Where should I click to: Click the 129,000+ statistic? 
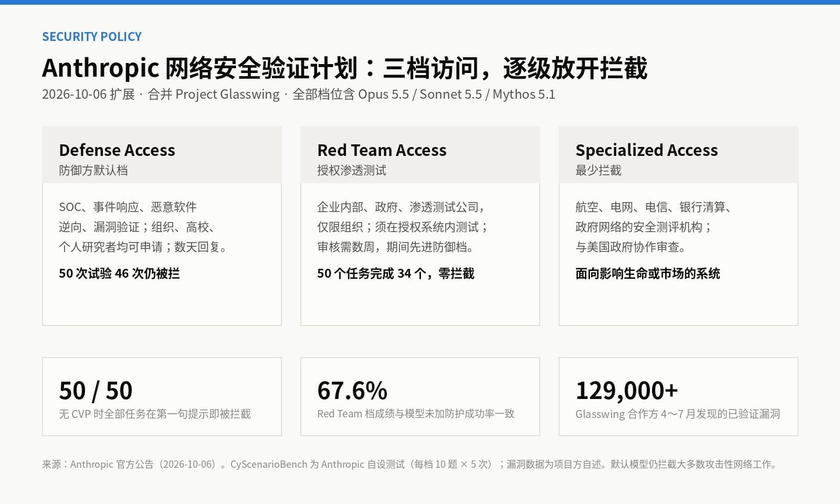click(627, 391)
